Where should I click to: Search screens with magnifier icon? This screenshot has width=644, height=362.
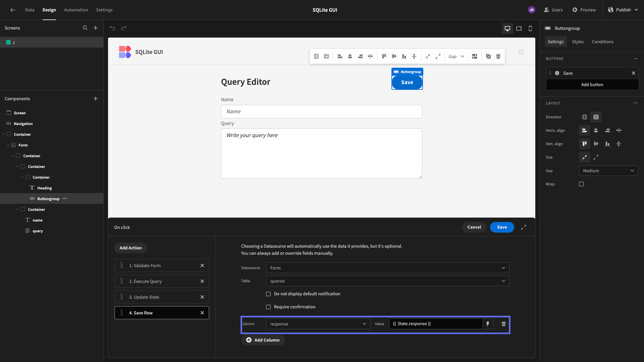pos(85,28)
